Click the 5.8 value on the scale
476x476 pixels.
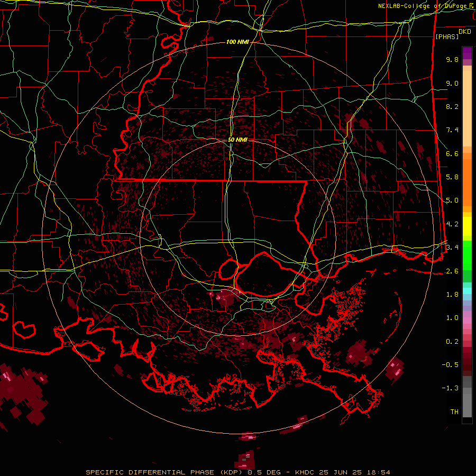452,177
